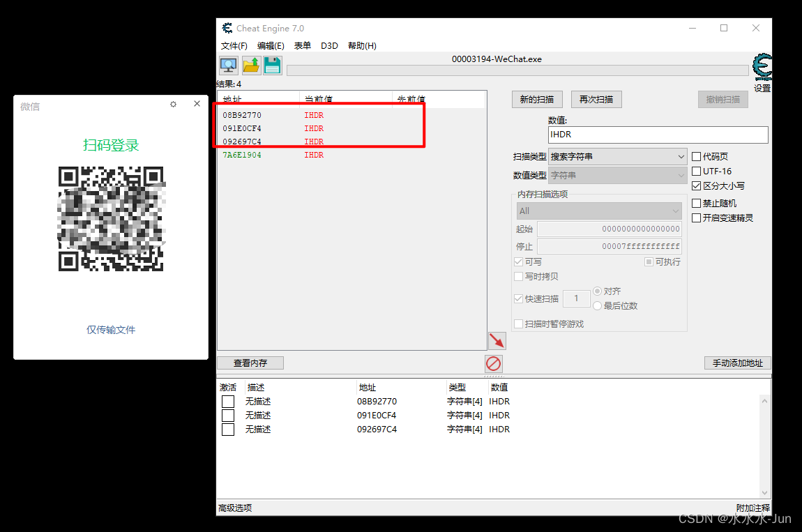Click the 地址 column header in results

258,99
